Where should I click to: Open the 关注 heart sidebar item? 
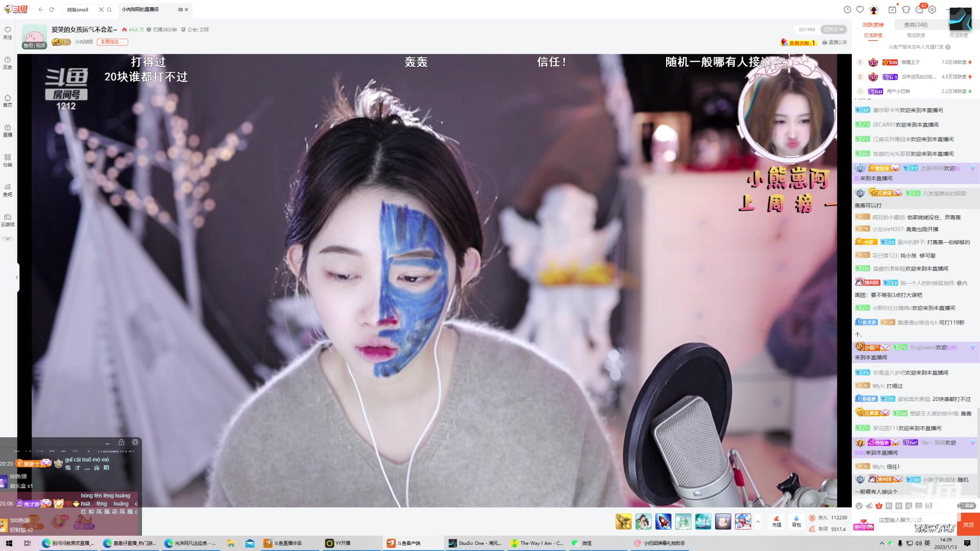coord(8,33)
